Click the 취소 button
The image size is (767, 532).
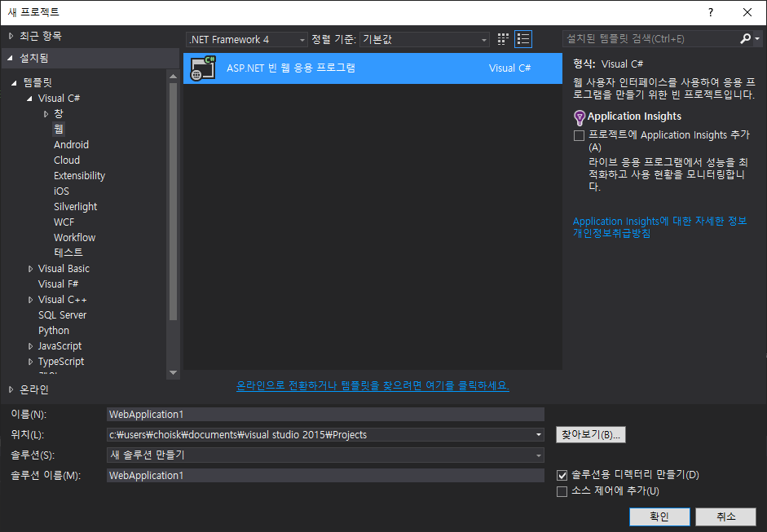pyautogui.click(x=726, y=517)
